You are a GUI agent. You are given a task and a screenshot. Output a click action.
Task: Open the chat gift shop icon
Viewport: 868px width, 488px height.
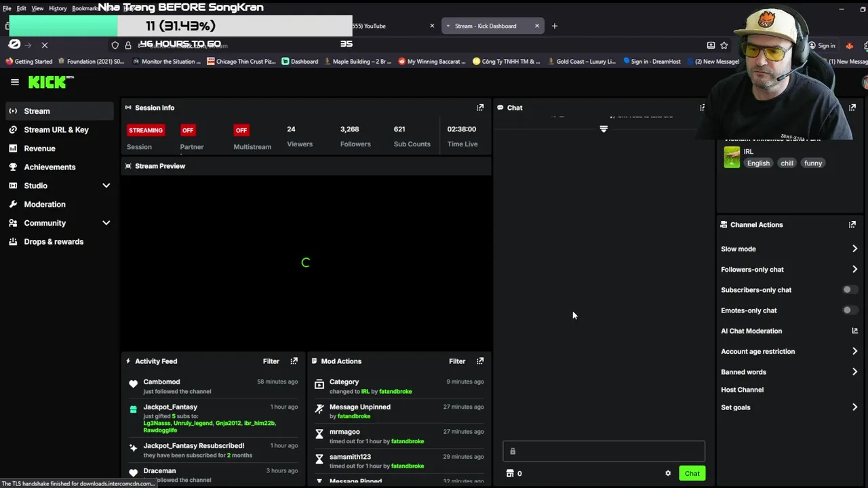point(510,474)
